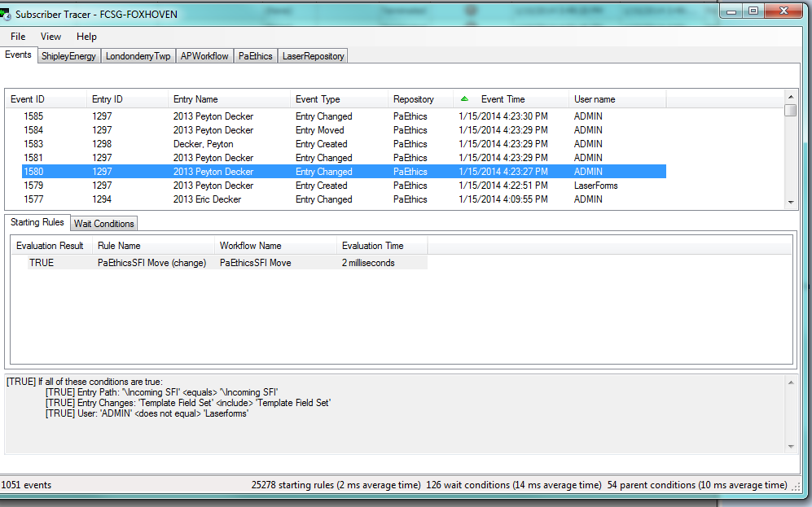Open the LaserRepository tab
This screenshot has width=812, height=507.
(314, 56)
